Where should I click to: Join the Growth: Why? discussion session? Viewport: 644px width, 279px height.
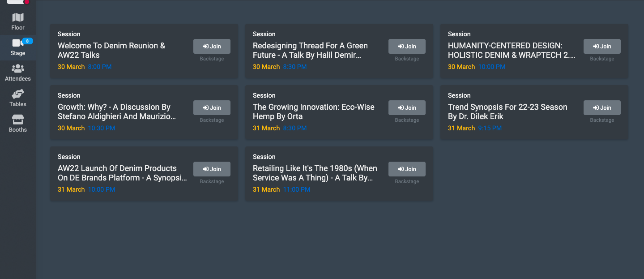pyautogui.click(x=212, y=107)
